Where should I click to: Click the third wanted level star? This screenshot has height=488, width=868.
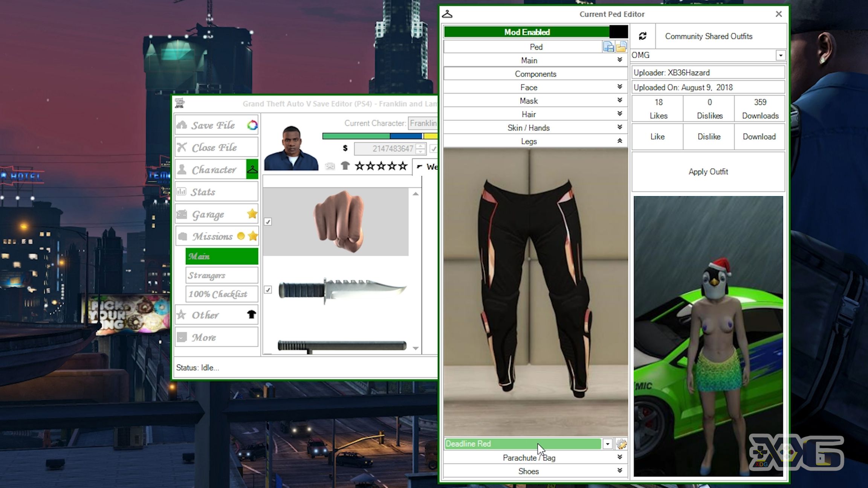tap(381, 166)
